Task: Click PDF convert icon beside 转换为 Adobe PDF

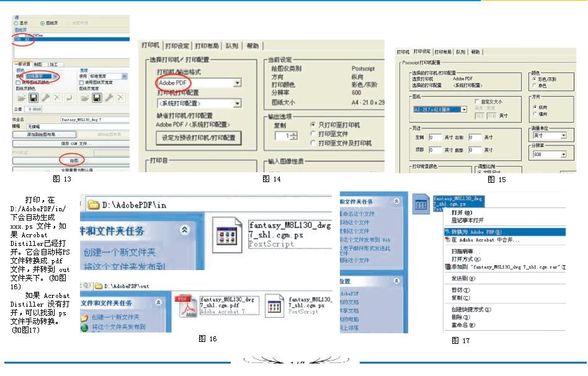Action: coord(447,232)
